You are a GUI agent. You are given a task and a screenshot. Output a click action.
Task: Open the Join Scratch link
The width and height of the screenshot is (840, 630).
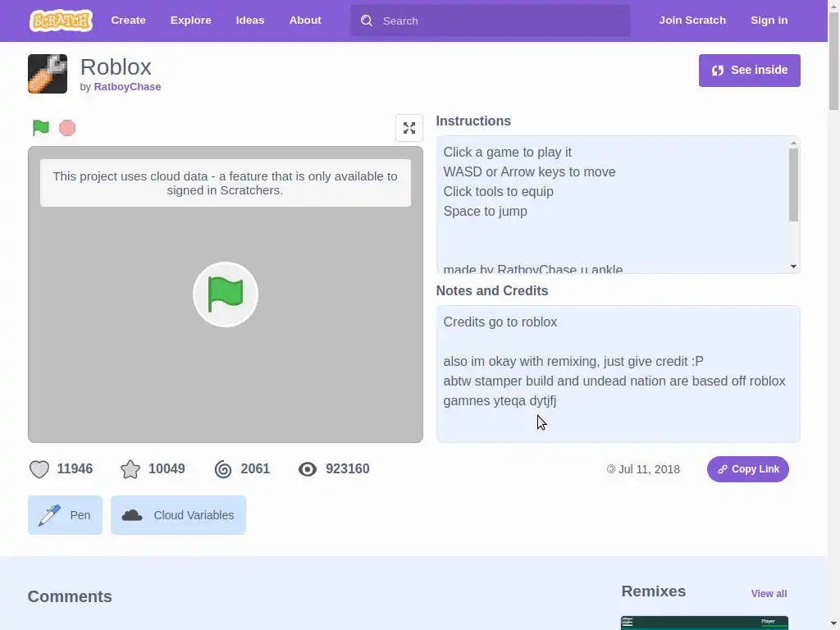tap(692, 21)
